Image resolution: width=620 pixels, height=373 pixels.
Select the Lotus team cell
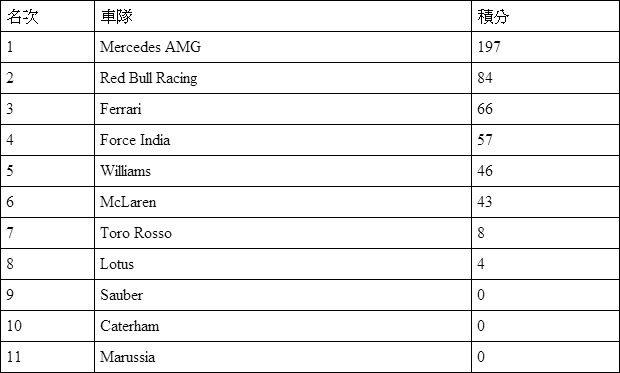click(283, 264)
